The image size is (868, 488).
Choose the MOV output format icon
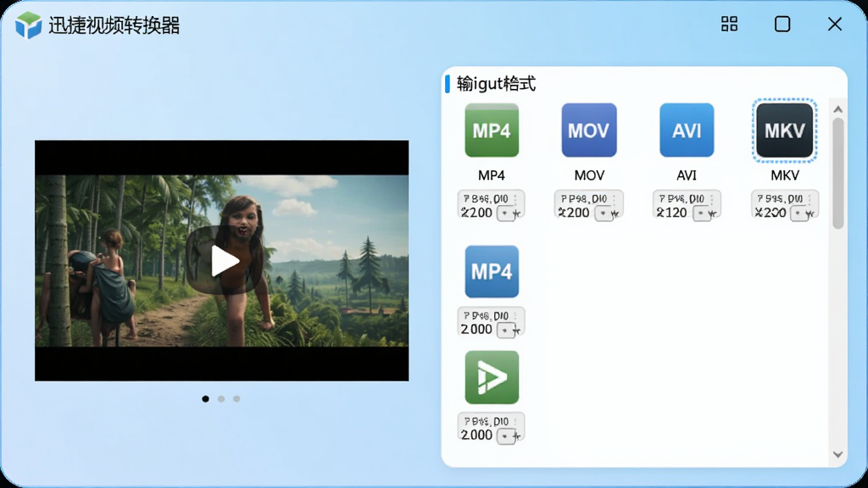(589, 130)
